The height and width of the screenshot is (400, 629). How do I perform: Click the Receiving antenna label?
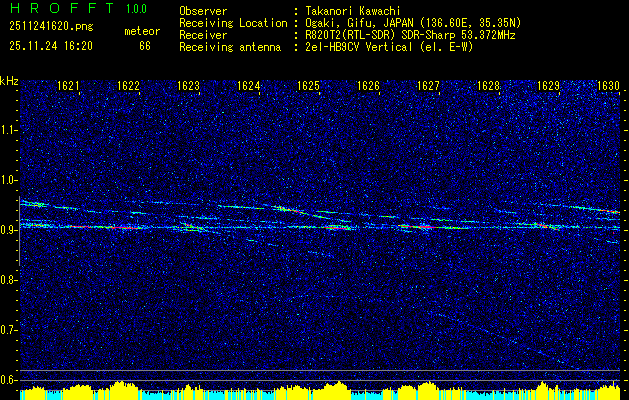[x=230, y=47]
